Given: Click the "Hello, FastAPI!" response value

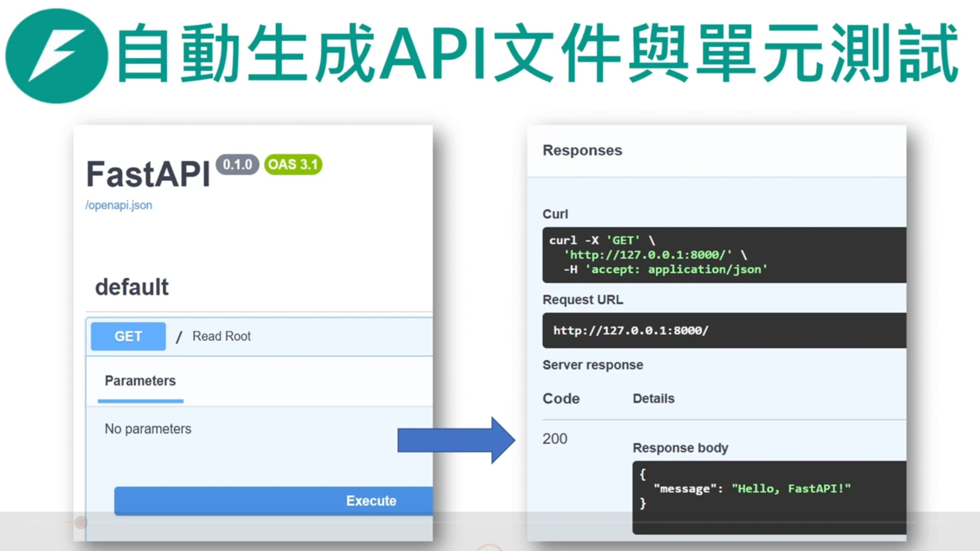Looking at the screenshot, I should click(791, 489).
